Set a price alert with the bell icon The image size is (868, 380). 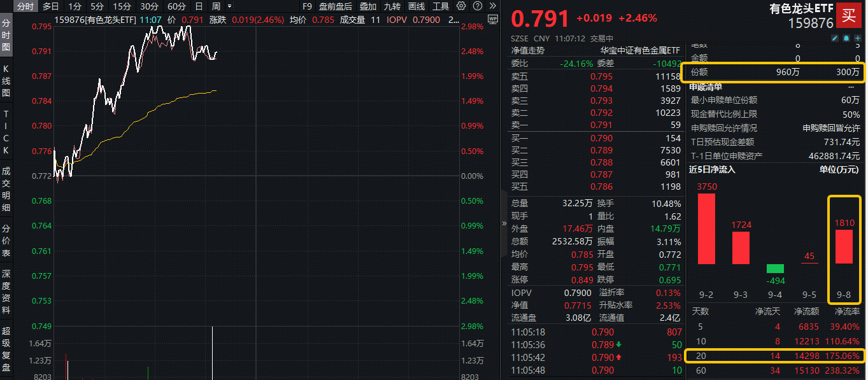click(x=846, y=38)
